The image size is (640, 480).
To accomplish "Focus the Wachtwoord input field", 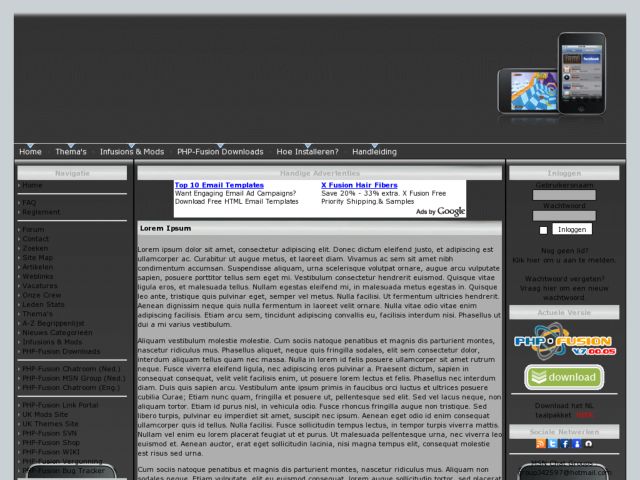I will tap(564, 216).
